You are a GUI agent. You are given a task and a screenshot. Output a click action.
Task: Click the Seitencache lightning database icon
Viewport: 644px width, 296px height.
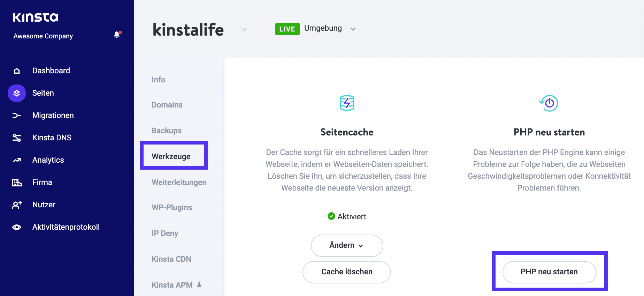pos(346,103)
